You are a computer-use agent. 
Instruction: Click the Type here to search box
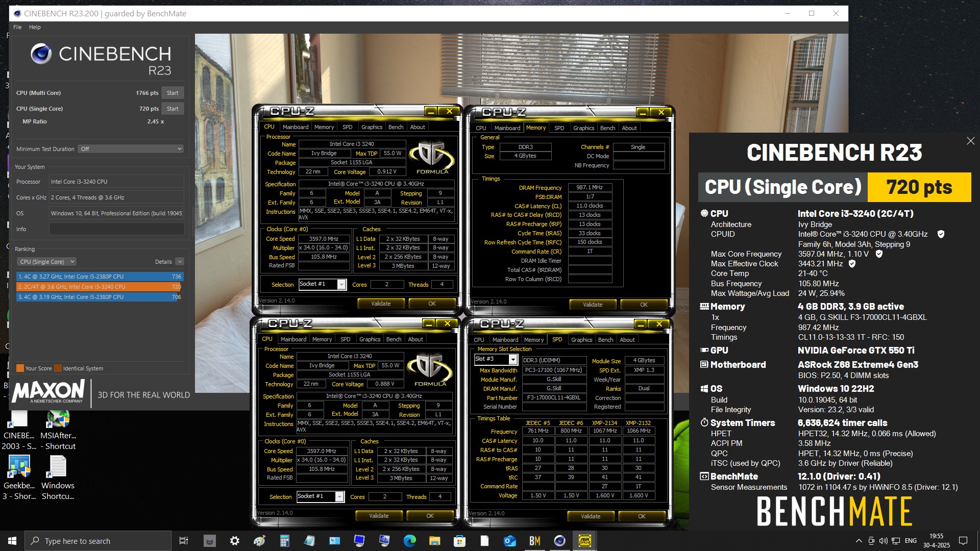pyautogui.click(x=98, y=541)
